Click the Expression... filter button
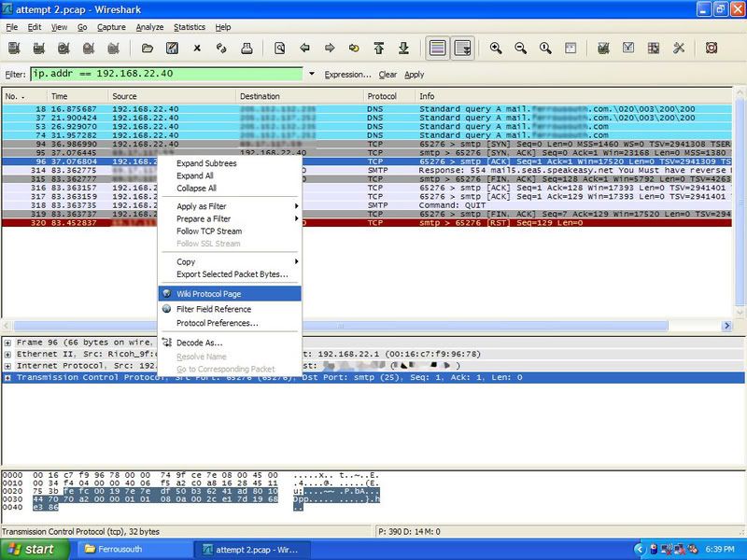This screenshot has height=560, width=747. 347,75
